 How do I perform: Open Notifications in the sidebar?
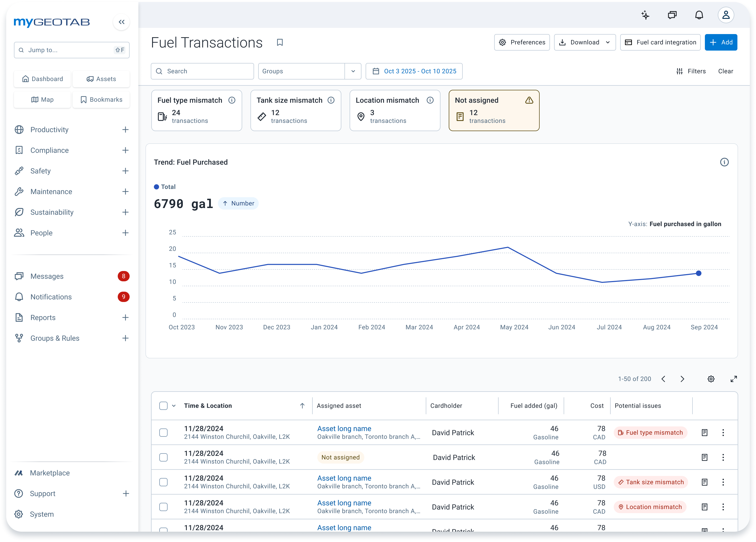(x=72, y=297)
